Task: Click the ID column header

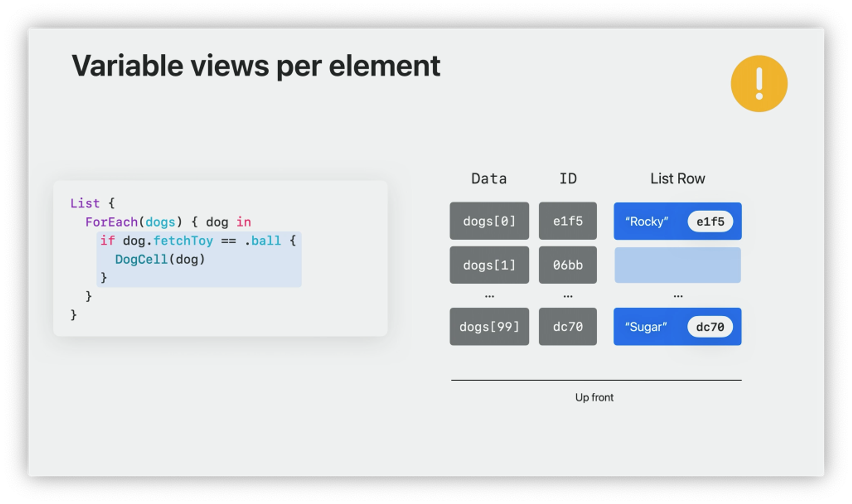Action: [x=568, y=179]
